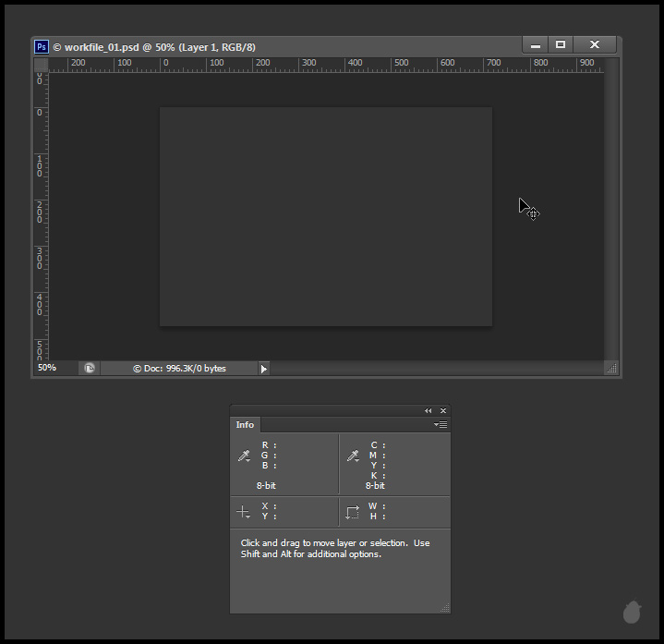Open the Info panel options menu
The height and width of the screenshot is (644, 664).
coord(441,425)
